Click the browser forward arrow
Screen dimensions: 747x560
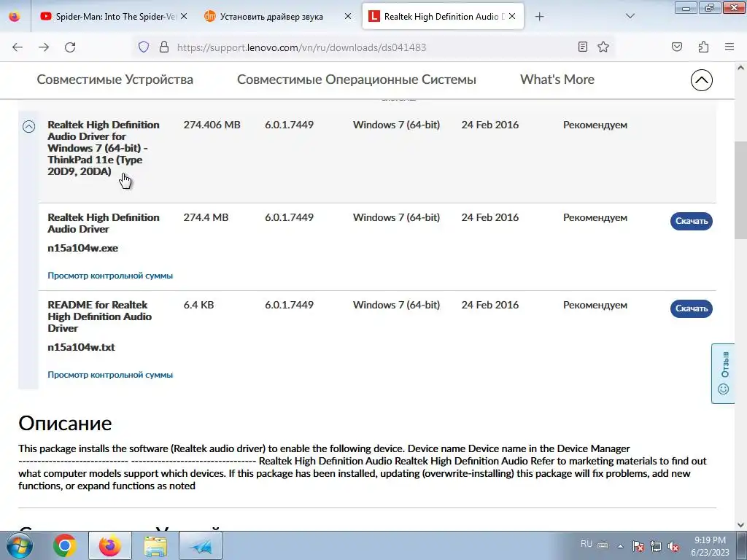(x=44, y=47)
